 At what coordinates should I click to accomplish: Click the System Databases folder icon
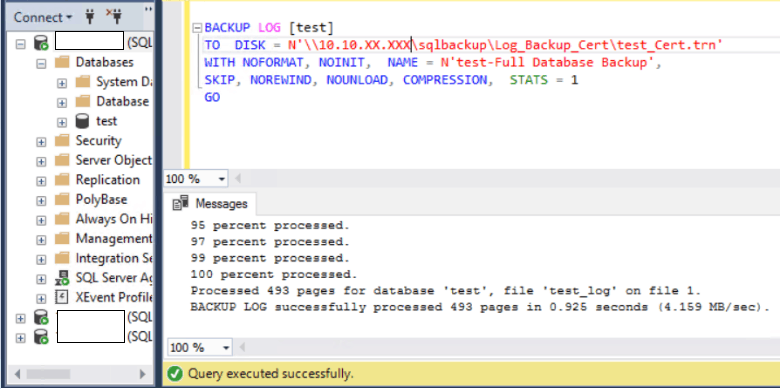pos(83,82)
